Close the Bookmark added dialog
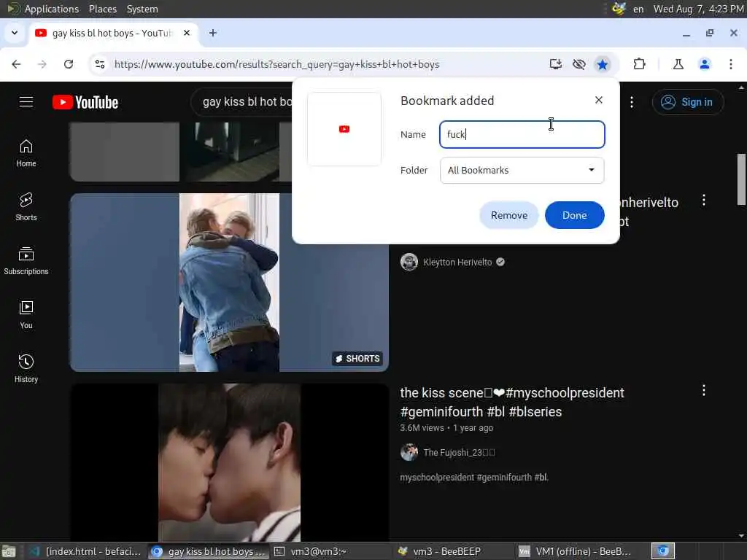This screenshot has width=747, height=560. click(599, 100)
